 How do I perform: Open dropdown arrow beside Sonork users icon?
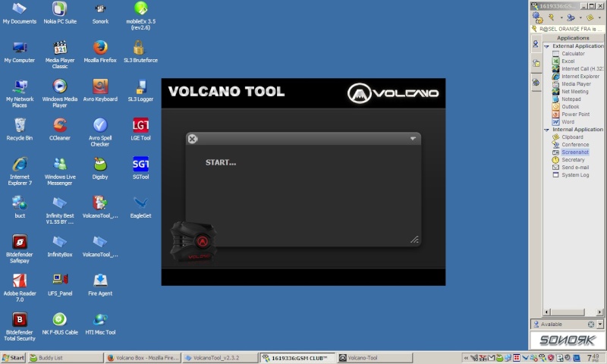[x=580, y=17]
